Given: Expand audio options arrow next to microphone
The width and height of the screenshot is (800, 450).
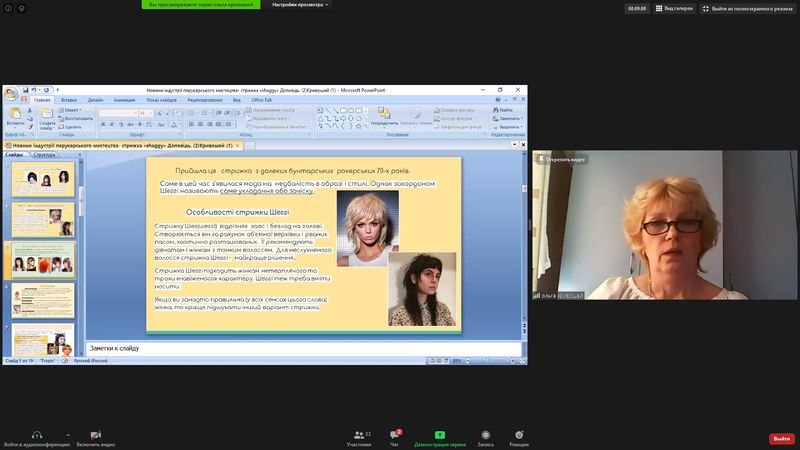Looking at the screenshot, I should [68, 435].
